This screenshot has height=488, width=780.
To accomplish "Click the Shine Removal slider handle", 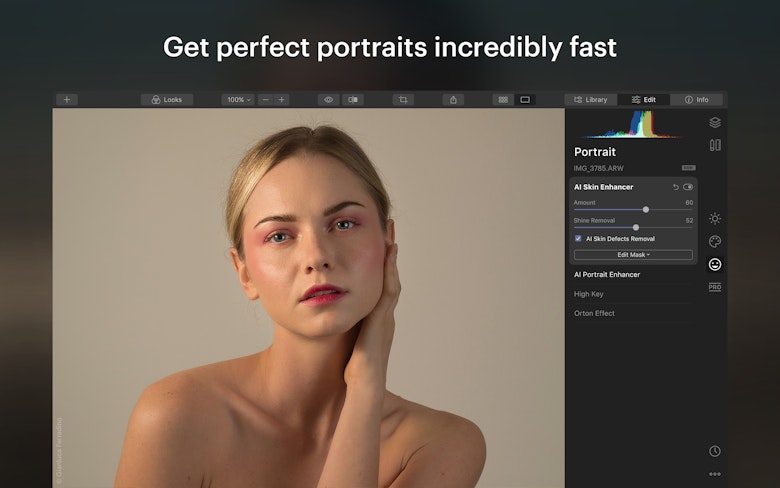I will tap(636, 227).
